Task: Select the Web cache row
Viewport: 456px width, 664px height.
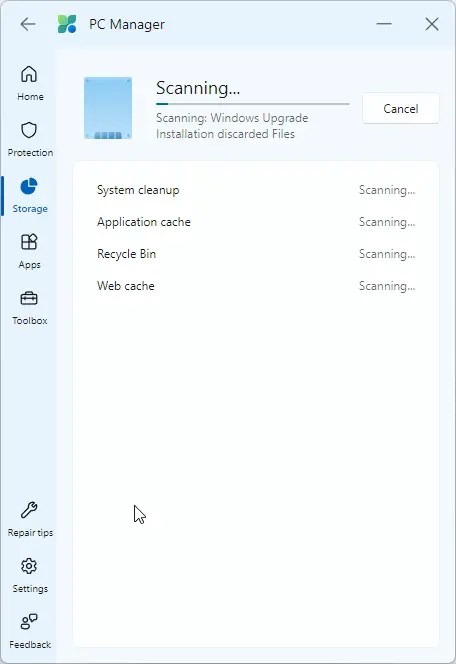Action: point(256,286)
